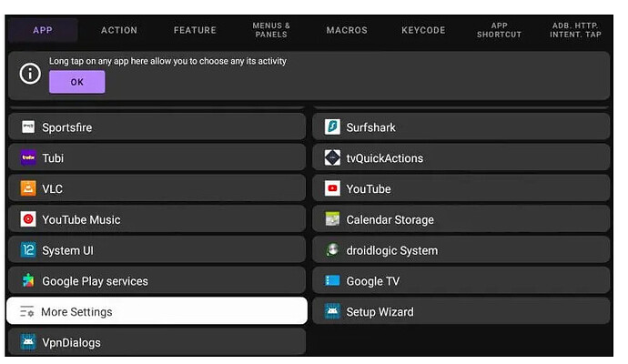This screenshot has width=628, height=364.
Task: Pick the tvQuickActions text label
Action: click(x=384, y=158)
